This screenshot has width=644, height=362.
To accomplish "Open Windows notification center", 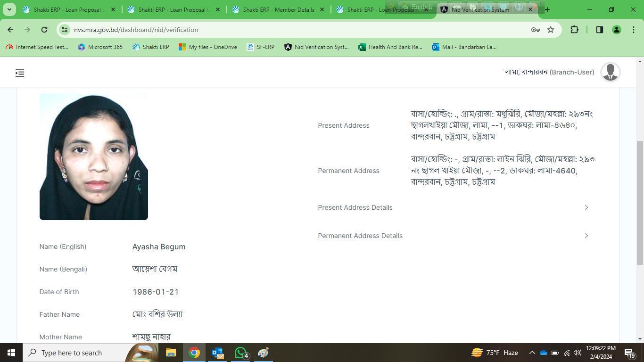I will [630, 353].
